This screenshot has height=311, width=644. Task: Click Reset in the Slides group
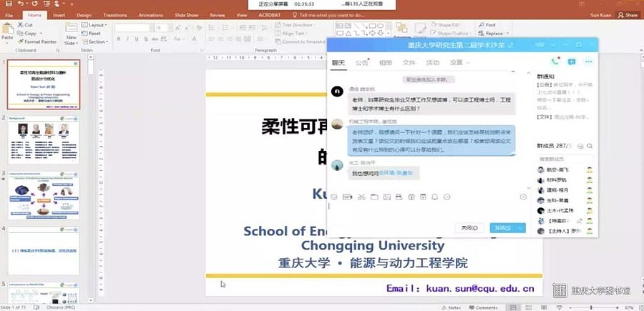(x=91, y=33)
